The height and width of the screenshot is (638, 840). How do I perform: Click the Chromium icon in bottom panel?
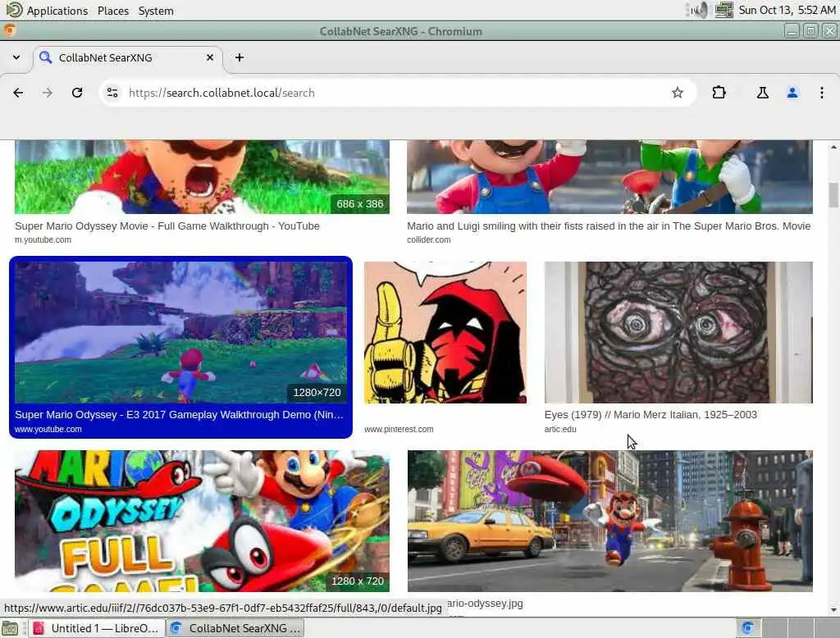click(748, 628)
